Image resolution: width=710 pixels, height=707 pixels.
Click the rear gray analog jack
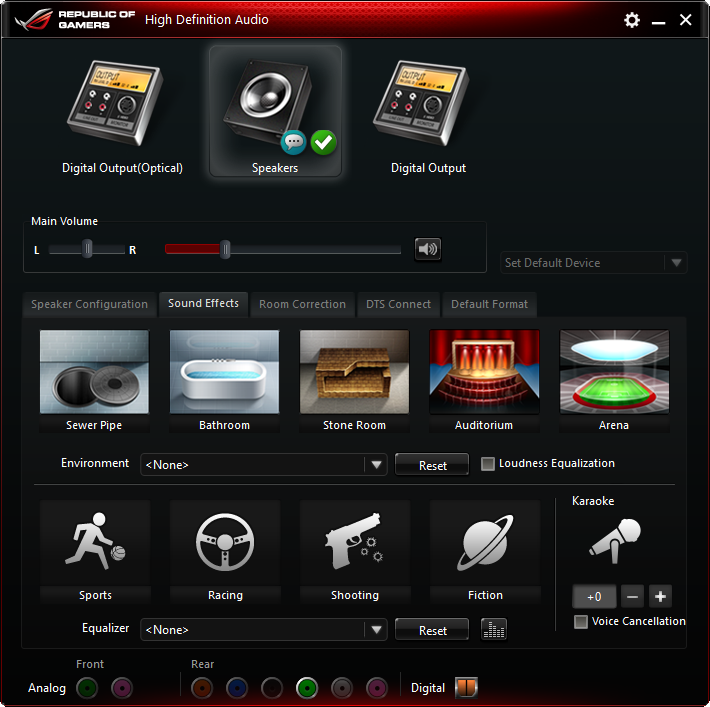coord(342,688)
